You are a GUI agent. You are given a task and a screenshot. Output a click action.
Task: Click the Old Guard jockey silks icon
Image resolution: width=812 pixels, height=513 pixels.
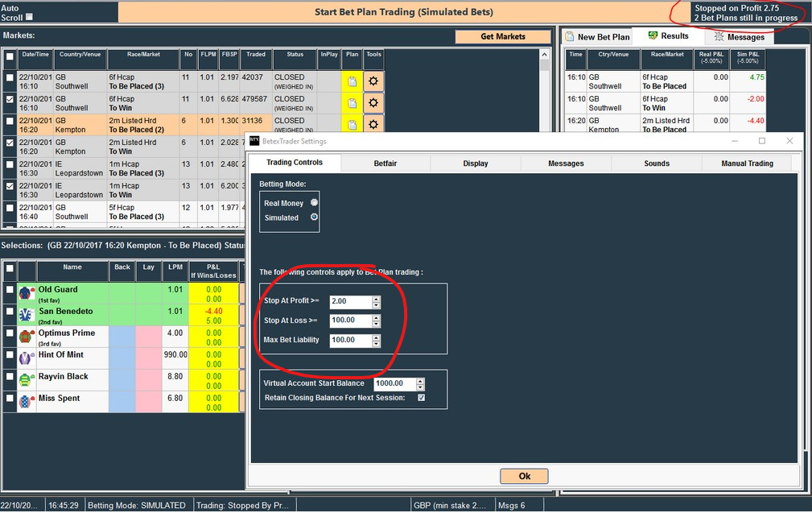[x=25, y=292]
